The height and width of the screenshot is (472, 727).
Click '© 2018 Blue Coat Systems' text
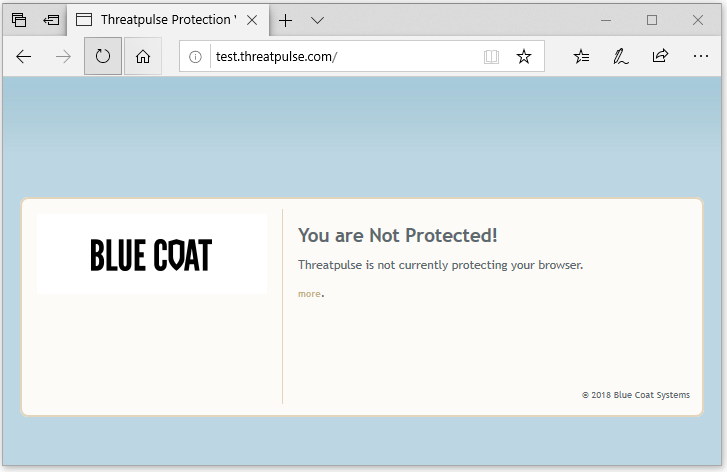click(636, 395)
